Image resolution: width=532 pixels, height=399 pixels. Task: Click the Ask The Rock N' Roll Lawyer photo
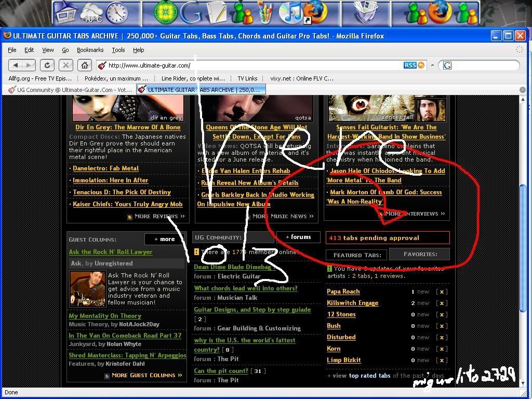point(87,289)
